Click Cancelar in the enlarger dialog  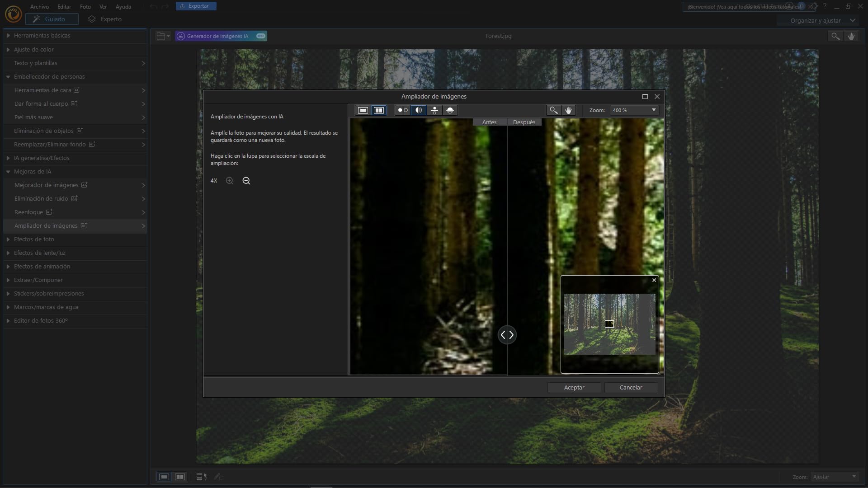click(631, 387)
